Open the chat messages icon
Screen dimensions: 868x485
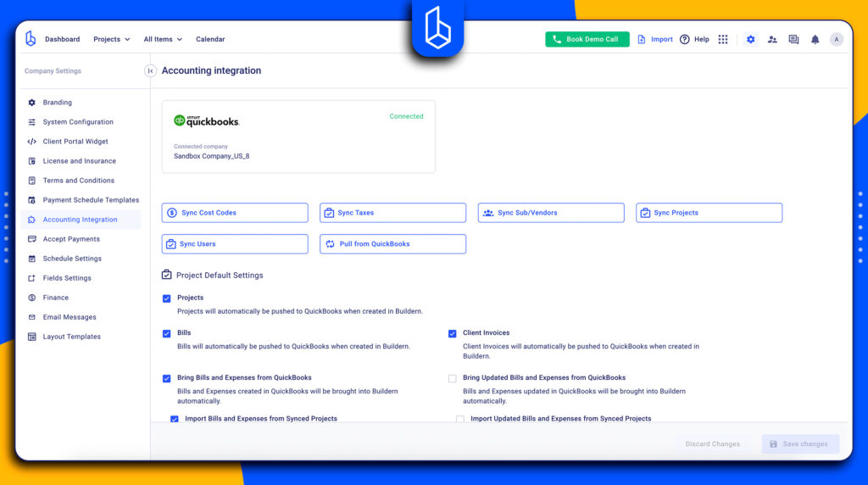pos(793,39)
